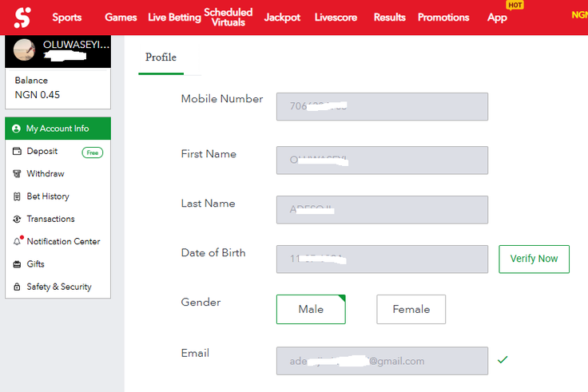This screenshot has width=588, height=392.
Task: Click the Last Name field
Action: point(382,210)
